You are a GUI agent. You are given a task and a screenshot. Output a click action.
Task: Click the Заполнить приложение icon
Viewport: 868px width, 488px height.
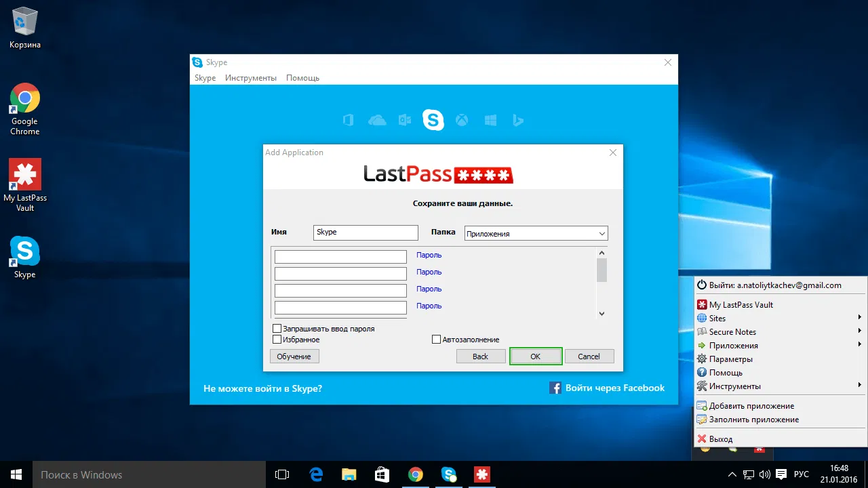(x=703, y=419)
